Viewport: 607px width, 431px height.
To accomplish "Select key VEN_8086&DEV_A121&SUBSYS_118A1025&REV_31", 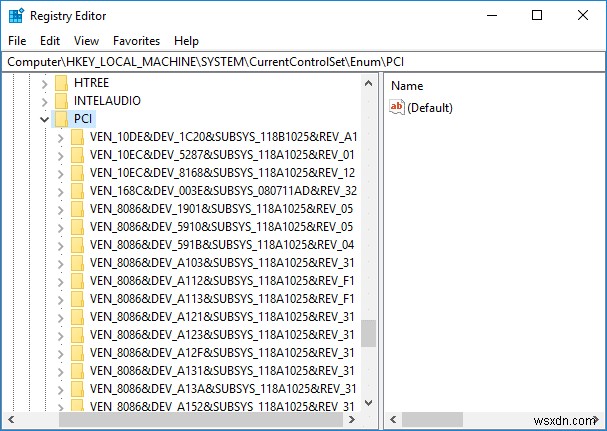I will (222, 317).
